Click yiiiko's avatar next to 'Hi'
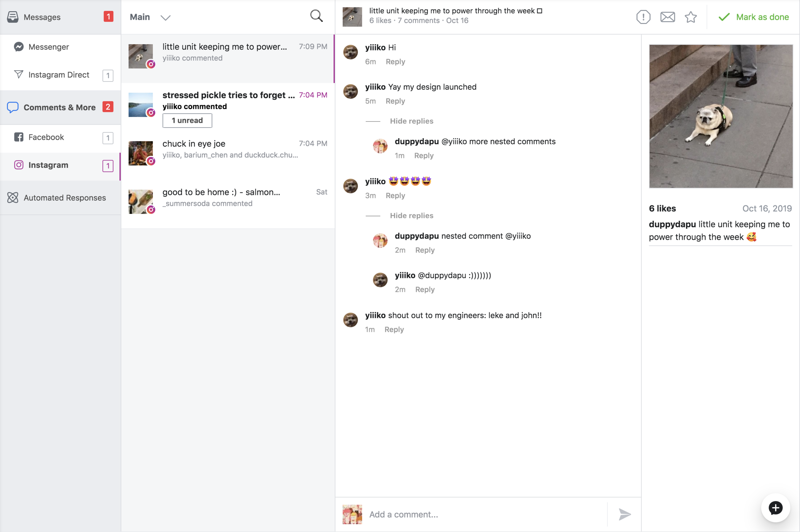 coord(350,52)
